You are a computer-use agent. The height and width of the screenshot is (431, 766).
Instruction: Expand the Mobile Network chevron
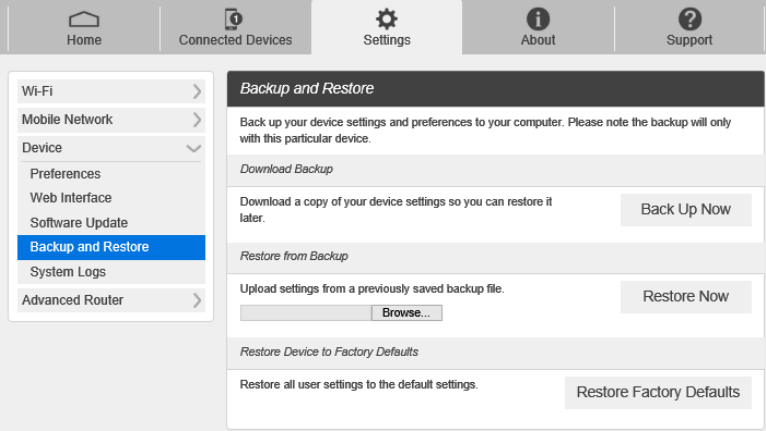pos(196,120)
